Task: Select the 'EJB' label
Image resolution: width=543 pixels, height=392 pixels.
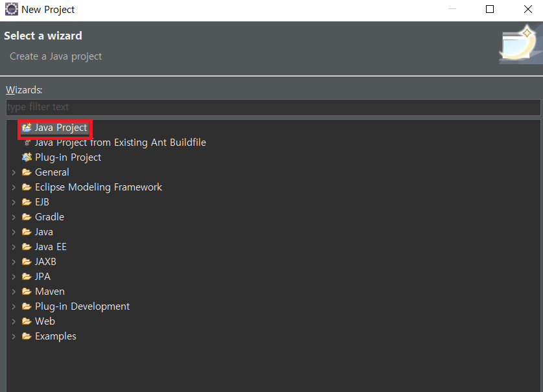Action: [x=42, y=202]
